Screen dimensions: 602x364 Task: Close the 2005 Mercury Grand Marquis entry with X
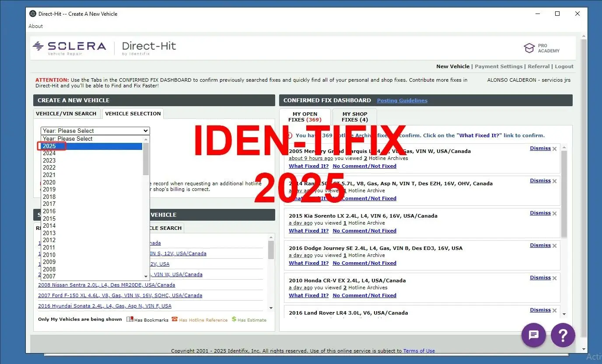click(x=555, y=149)
